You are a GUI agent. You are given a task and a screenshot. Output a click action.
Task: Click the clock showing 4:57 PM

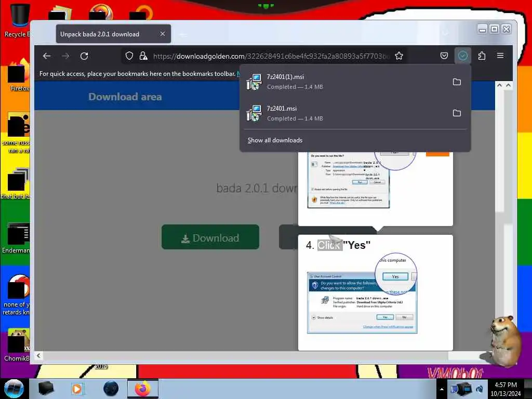click(506, 389)
